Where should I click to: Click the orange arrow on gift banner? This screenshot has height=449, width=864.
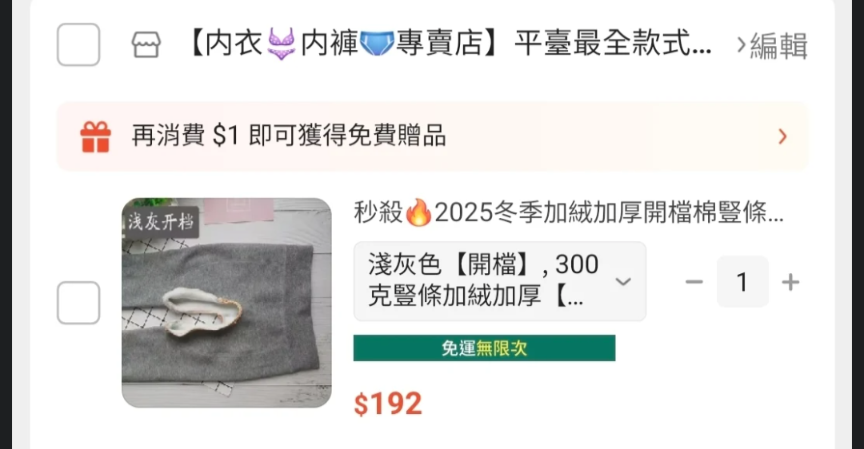[782, 136]
